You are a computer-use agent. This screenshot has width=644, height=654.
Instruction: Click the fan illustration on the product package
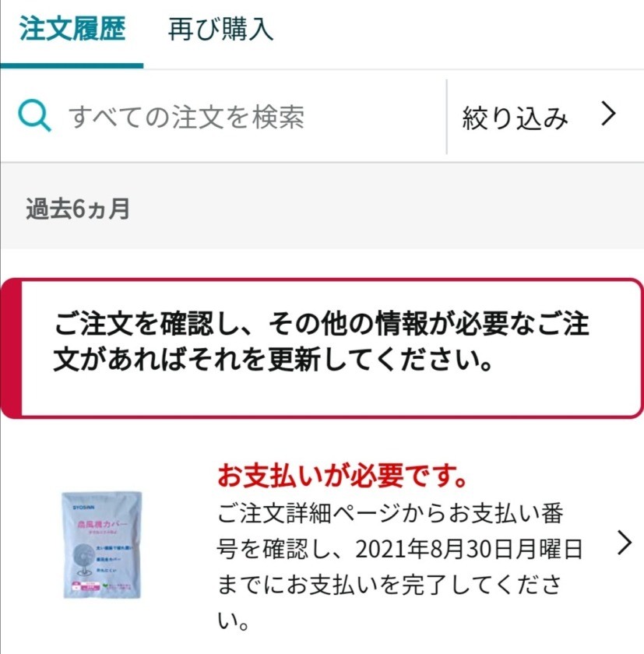click(83, 559)
